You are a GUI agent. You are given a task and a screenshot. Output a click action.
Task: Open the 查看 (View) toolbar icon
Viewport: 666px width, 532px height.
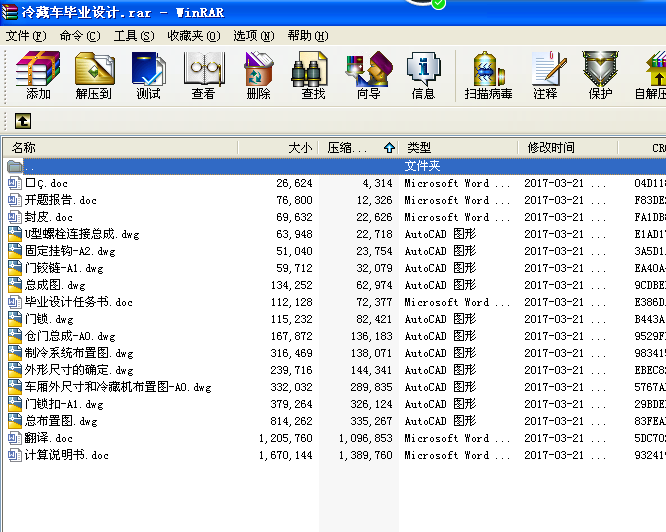(x=203, y=75)
